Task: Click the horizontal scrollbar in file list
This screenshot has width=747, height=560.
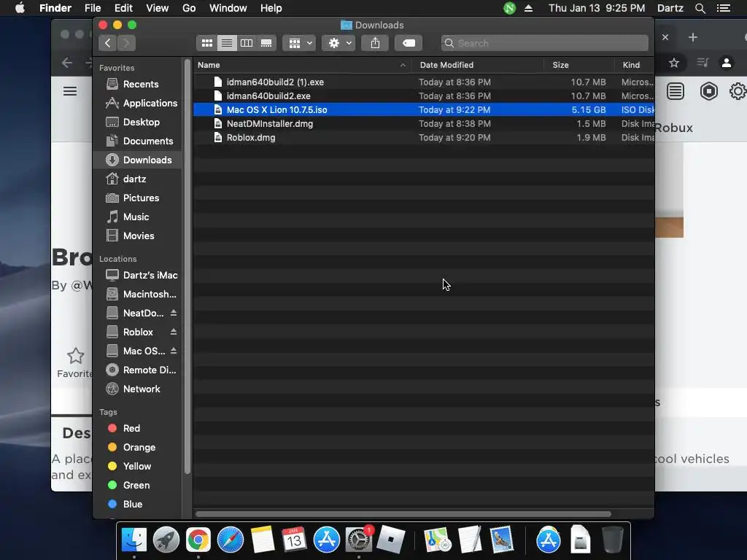Action: [403, 514]
